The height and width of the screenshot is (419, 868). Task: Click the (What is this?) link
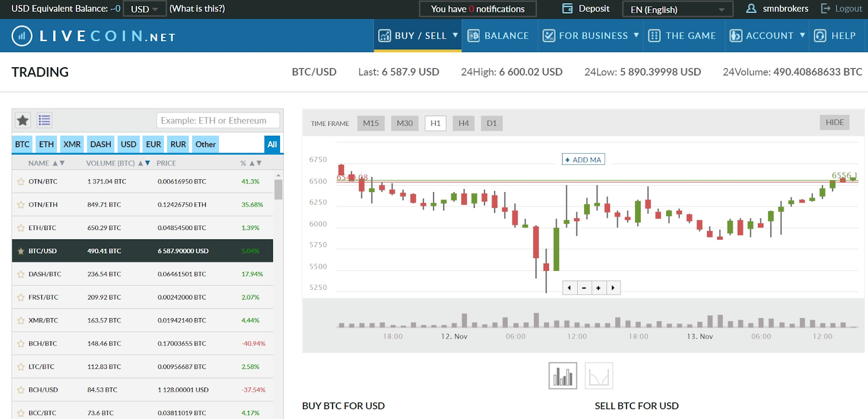(x=197, y=9)
